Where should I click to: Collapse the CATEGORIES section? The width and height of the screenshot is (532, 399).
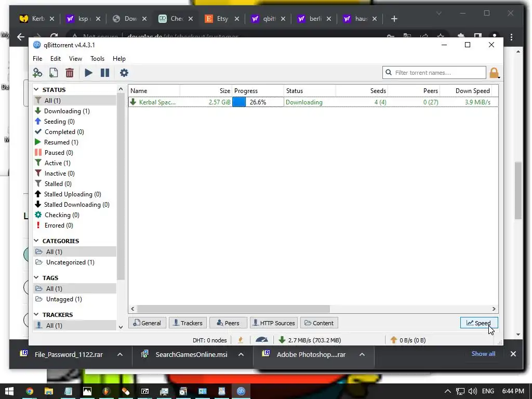point(36,241)
